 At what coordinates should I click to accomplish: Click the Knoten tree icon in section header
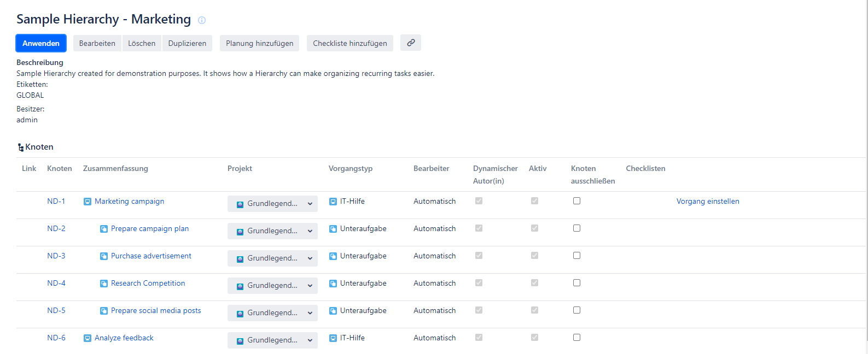click(x=21, y=147)
